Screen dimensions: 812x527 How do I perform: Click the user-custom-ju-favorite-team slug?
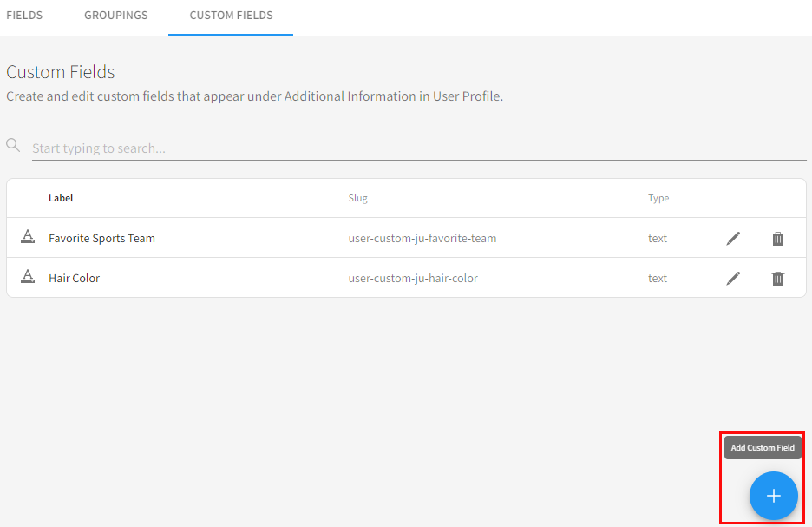tap(422, 239)
